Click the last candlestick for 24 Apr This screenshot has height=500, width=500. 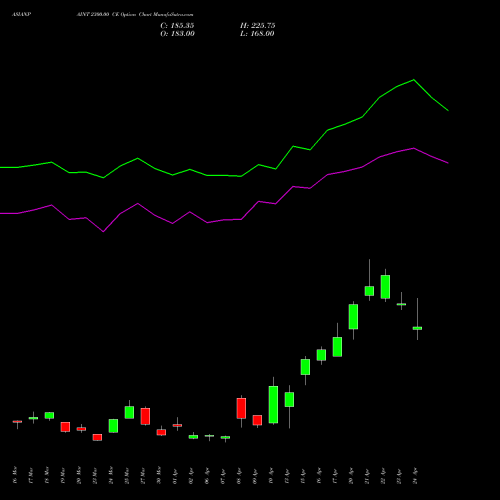[x=417, y=328]
